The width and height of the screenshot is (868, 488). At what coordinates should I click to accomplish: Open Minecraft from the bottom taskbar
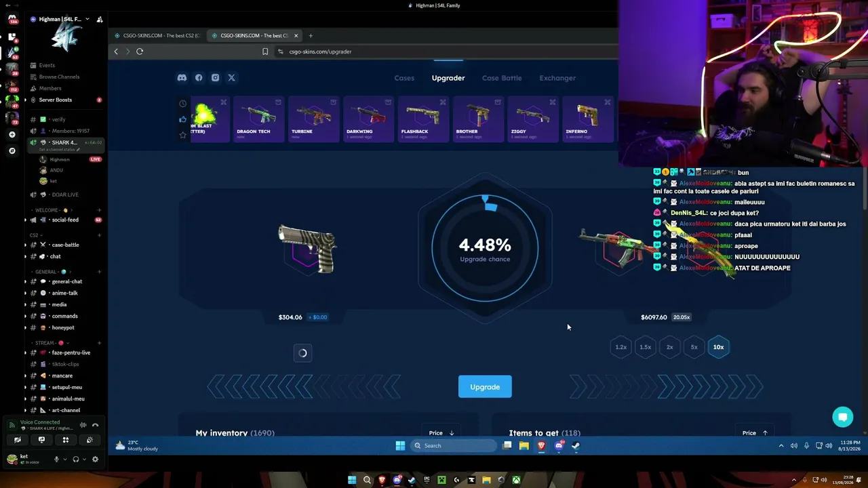click(x=441, y=481)
